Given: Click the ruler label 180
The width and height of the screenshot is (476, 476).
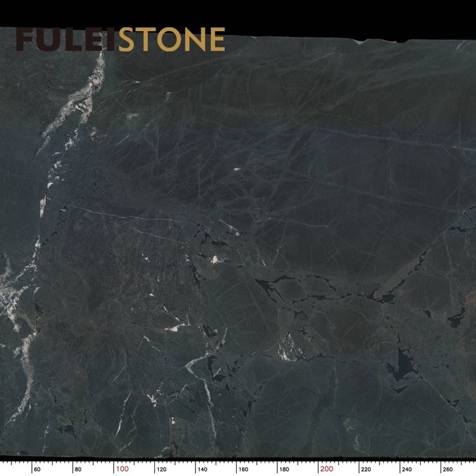Looking at the screenshot, I should tap(284, 470).
